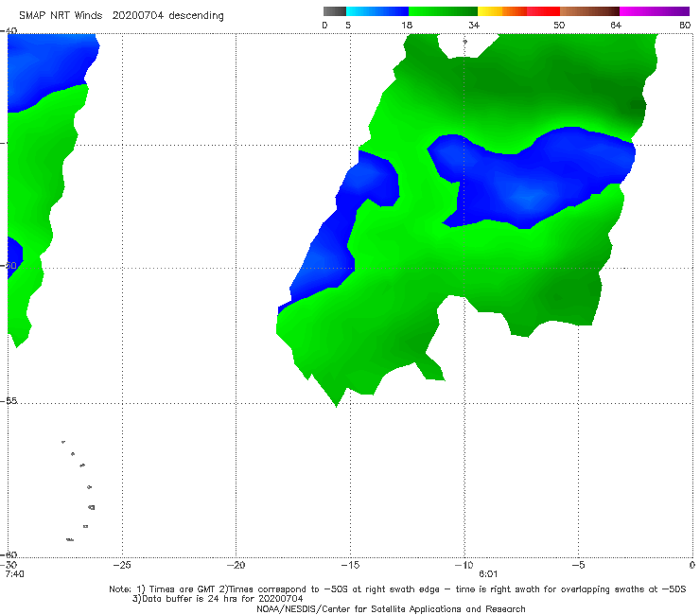700x615 pixels.
Task: Click the brown segment of the color scale
Action: (589, 11)
